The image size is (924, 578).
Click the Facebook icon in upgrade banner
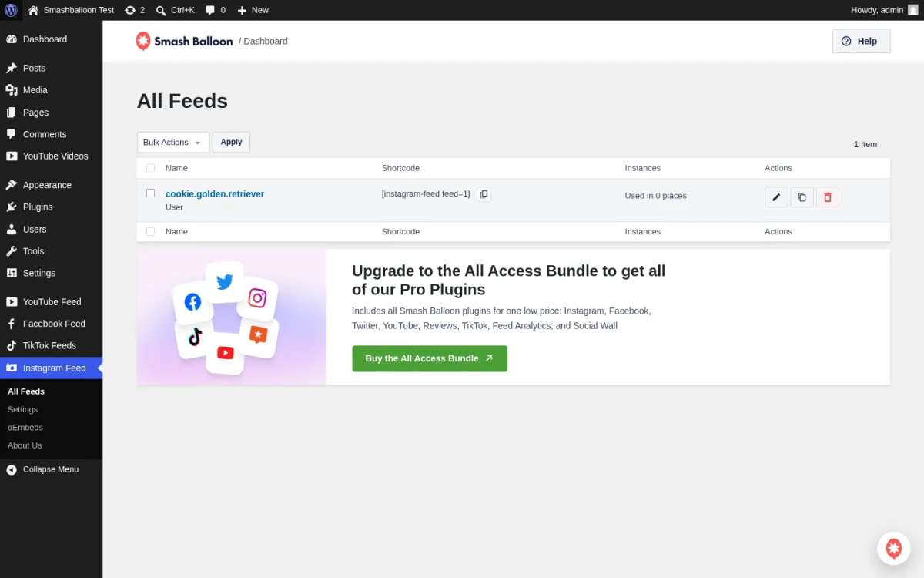[192, 302]
